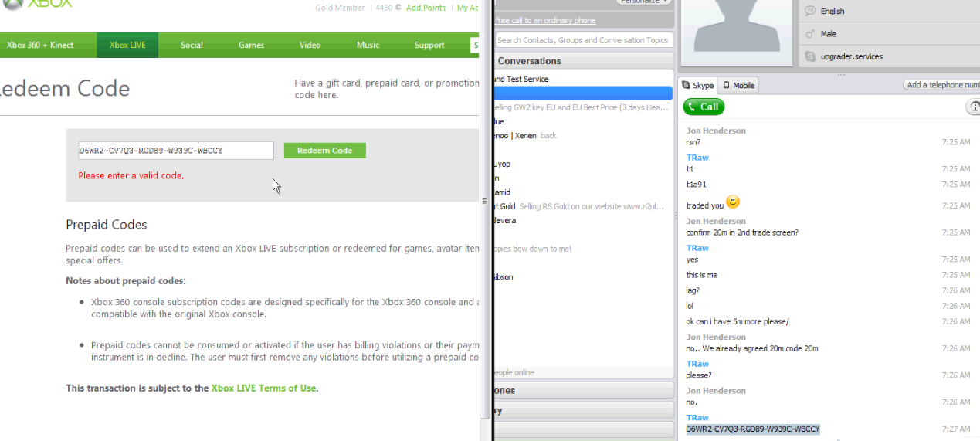Click the Redeem Code page heading

[x=65, y=88]
